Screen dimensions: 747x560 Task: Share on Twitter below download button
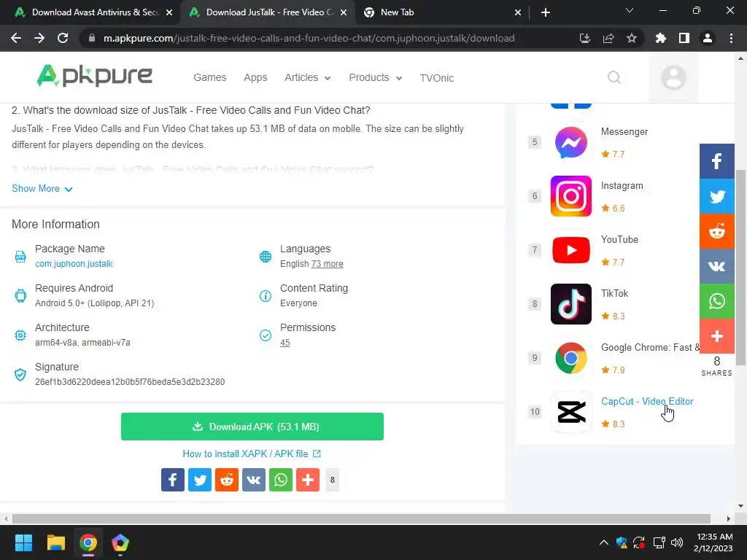(200, 480)
